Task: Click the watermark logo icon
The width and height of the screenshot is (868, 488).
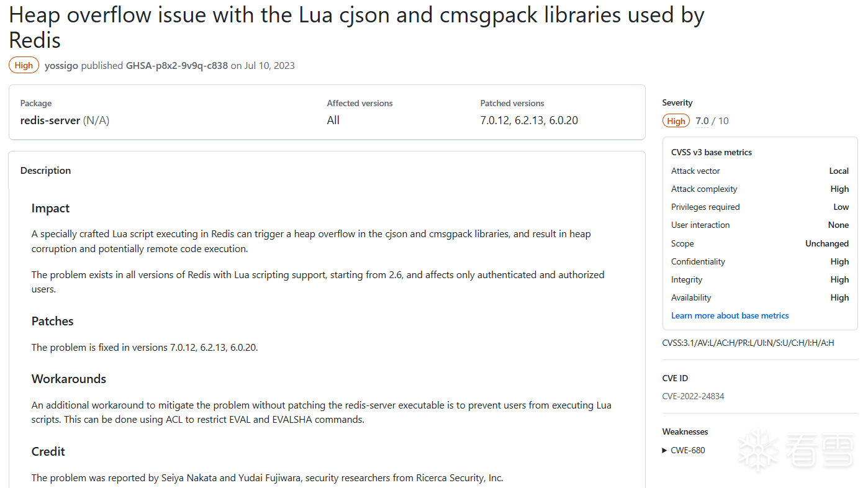Action: 757,449
